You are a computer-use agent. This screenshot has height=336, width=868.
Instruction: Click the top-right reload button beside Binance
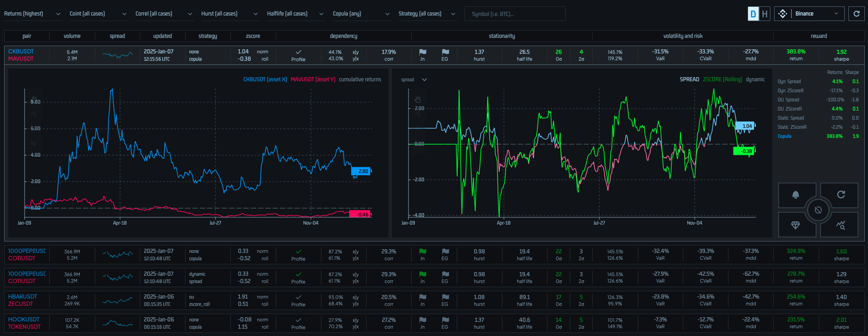[857, 14]
